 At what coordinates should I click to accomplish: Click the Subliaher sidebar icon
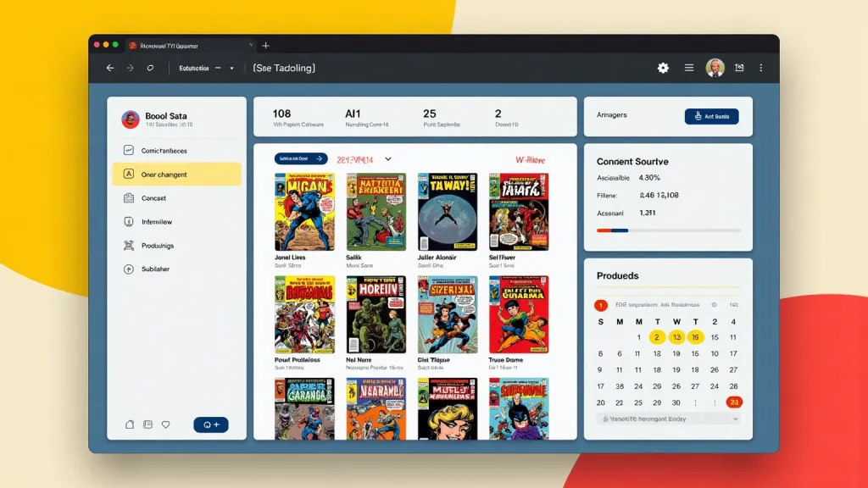[129, 269]
